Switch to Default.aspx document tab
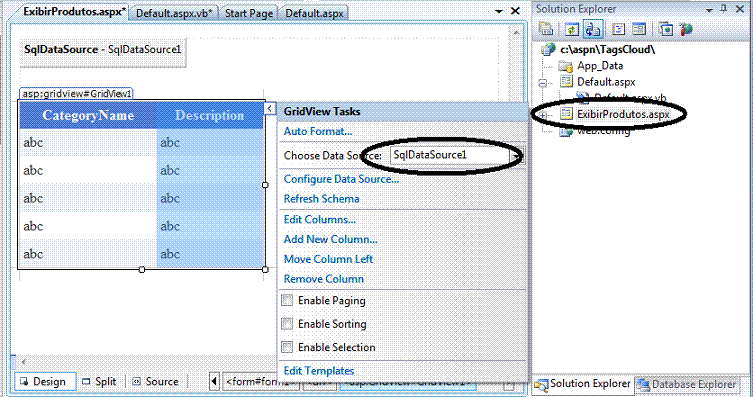This screenshot has height=397, width=753. 314,13
